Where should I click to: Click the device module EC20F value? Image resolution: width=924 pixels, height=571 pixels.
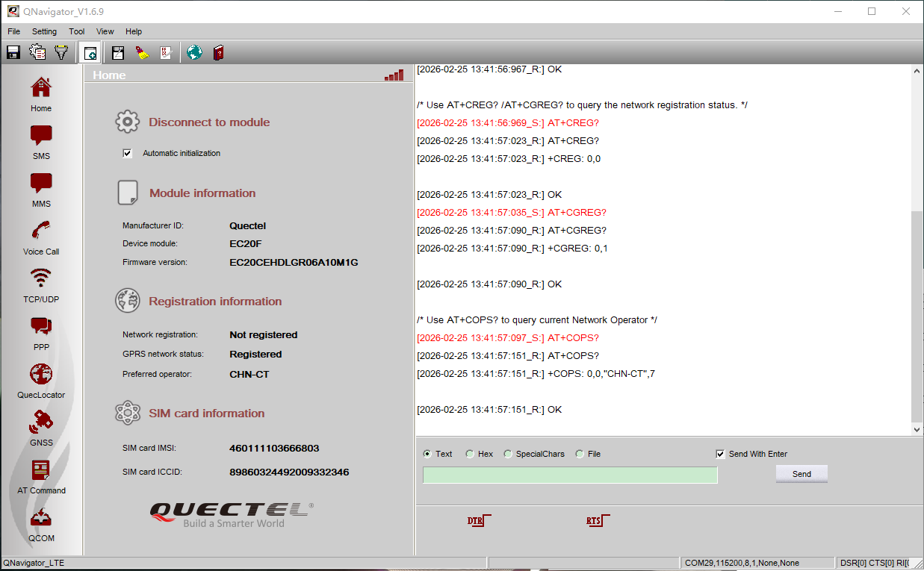[246, 243]
